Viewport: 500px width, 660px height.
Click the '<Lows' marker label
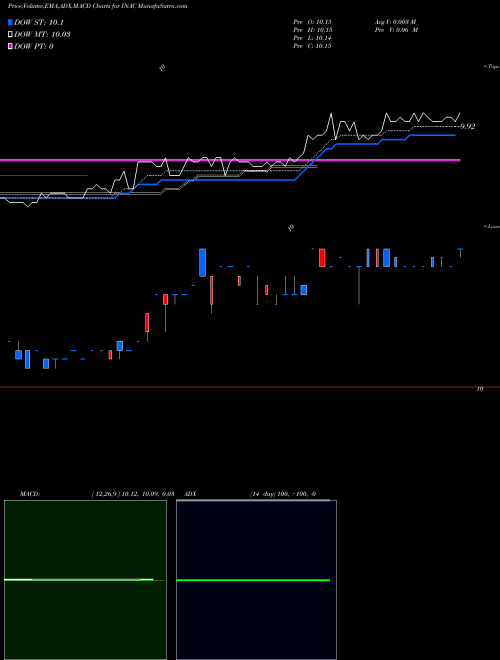492,226
